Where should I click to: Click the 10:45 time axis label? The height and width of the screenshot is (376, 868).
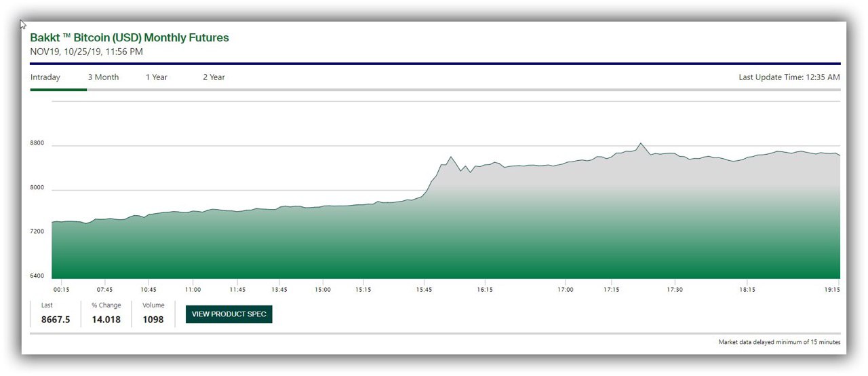click(x=149, y=290)
